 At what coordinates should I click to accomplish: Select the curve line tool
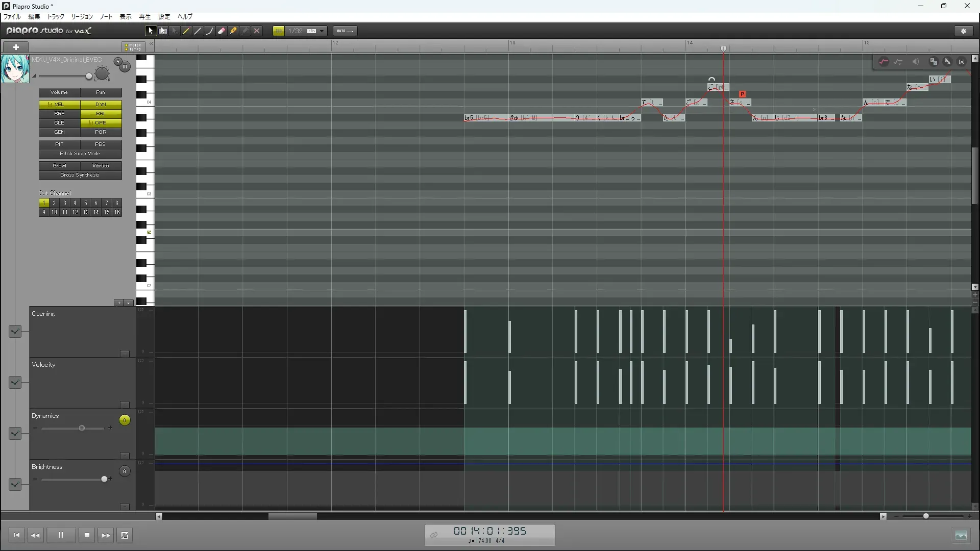[x=209, y=31]
